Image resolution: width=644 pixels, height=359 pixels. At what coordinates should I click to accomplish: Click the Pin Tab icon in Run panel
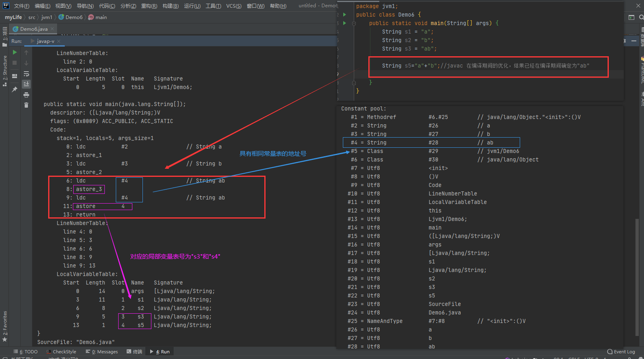coord(15,89)
